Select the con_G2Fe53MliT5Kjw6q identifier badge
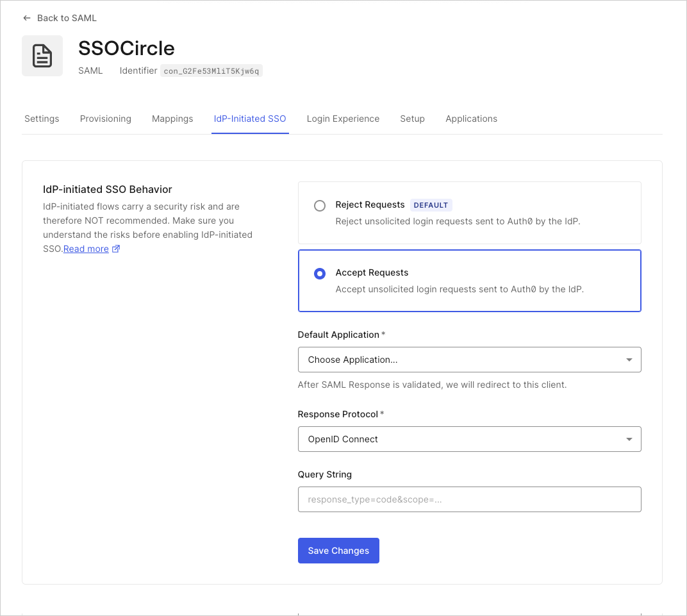Screen dimensions: 687x616 211,71
